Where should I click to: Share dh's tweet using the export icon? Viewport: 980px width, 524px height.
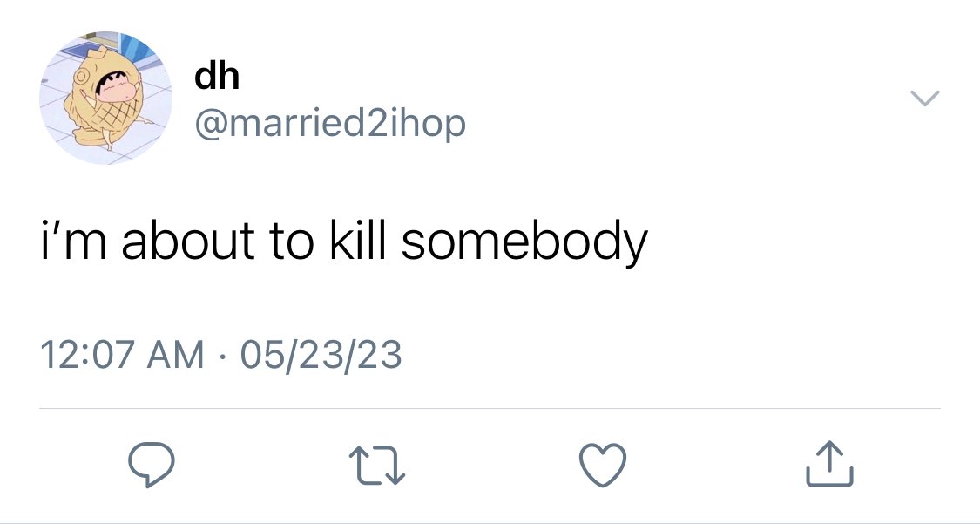pyautogui.click(x=829, y=464)
